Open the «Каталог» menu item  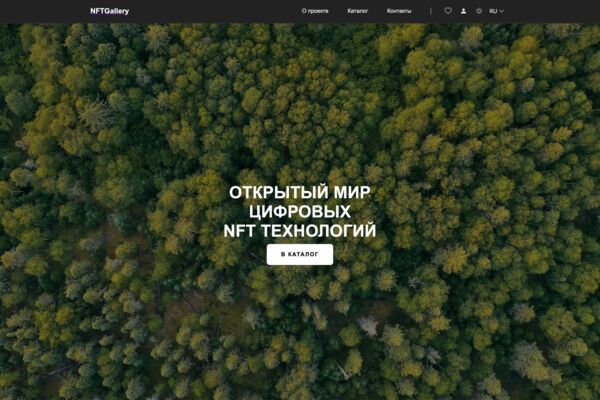[x=357, y=11]
